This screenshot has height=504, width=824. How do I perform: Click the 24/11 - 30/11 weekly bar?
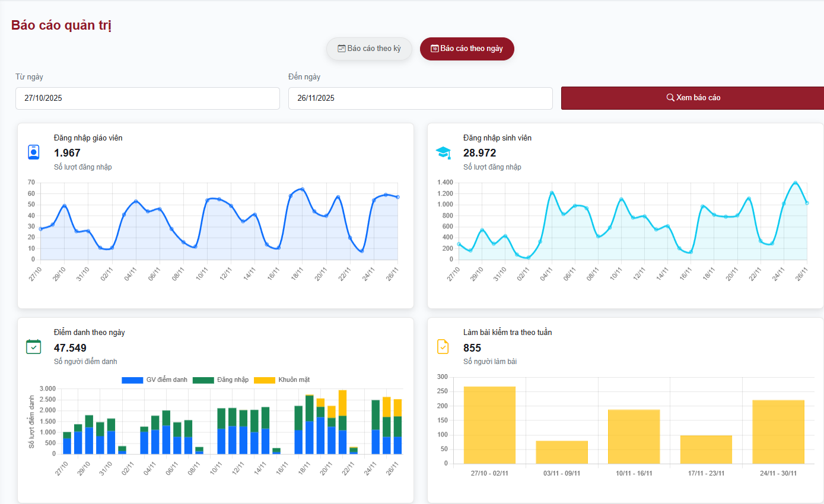(778, 432)
